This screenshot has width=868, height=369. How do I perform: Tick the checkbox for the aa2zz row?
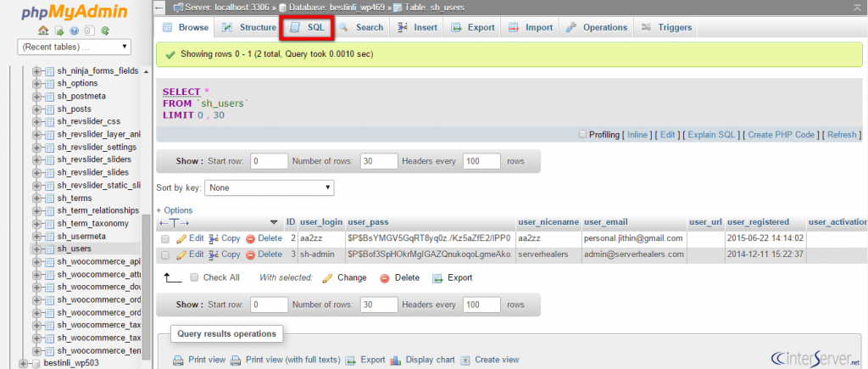165,239
